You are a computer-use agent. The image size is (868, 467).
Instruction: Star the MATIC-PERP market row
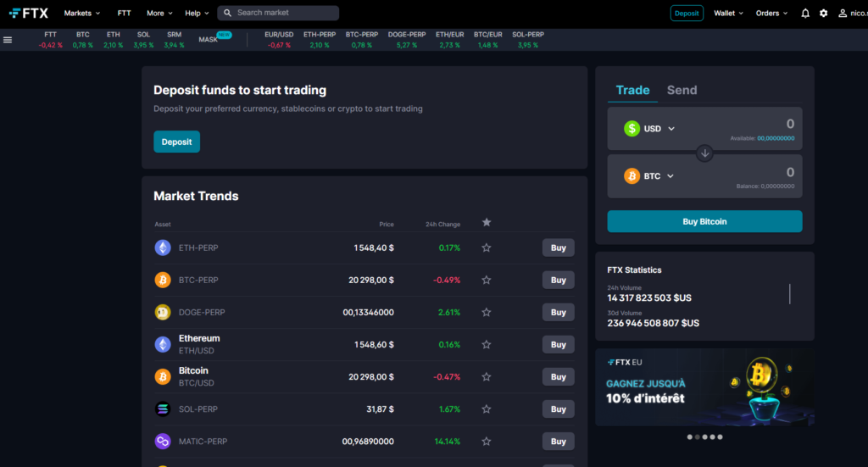click(x=487, y=442)
